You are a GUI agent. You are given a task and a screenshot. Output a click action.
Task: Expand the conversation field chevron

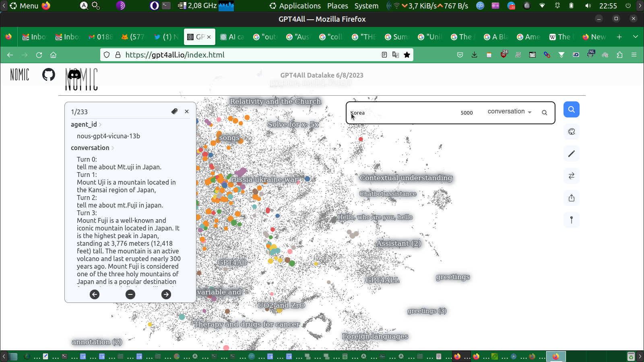113,148
